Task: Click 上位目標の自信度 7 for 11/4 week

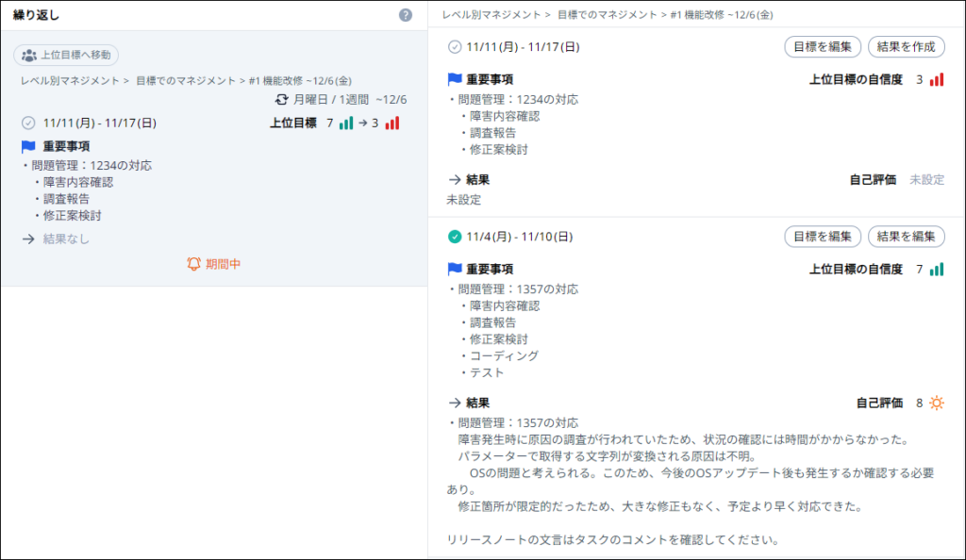Action: point(866,269)
